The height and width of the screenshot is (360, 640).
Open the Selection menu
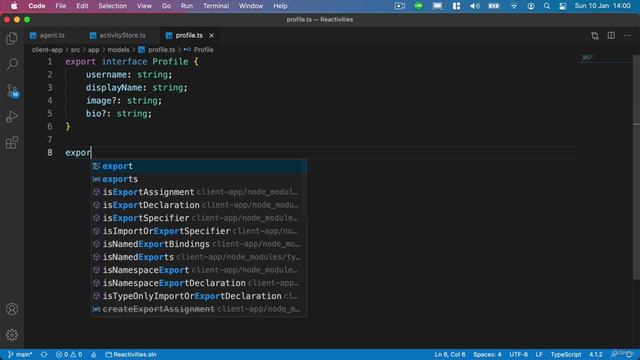pos(113,6)
